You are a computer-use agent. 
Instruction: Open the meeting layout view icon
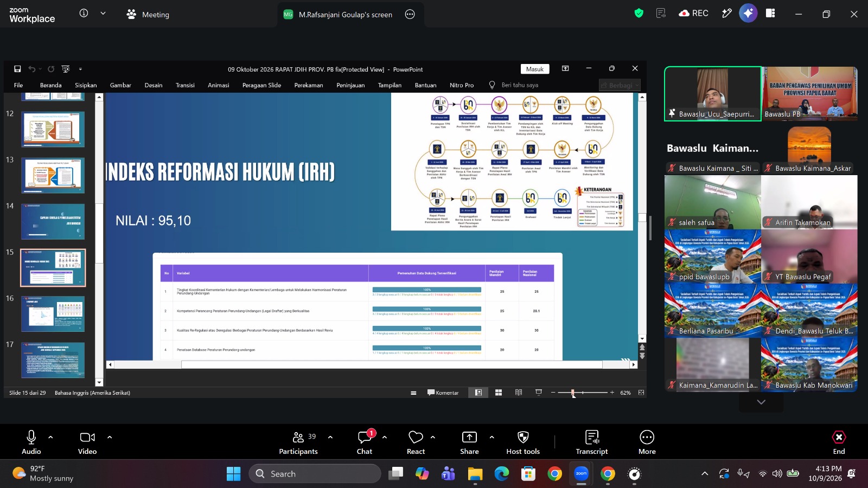coord(770,14)
